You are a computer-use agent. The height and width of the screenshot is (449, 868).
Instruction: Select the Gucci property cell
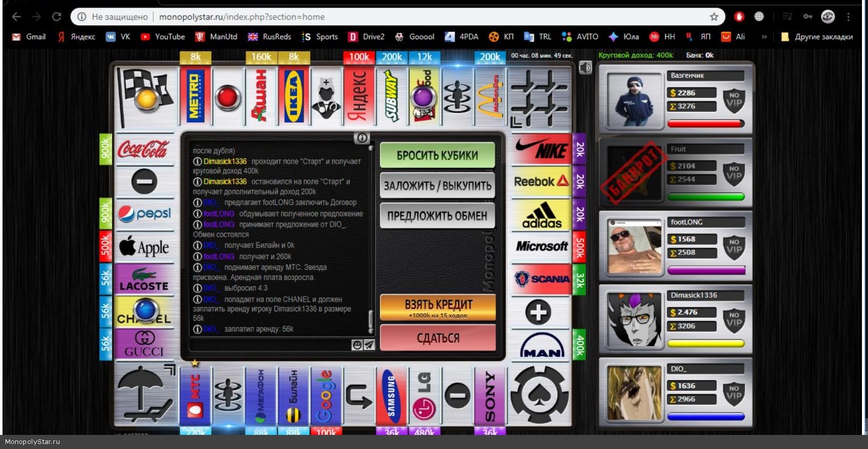[x=145, y=345]
